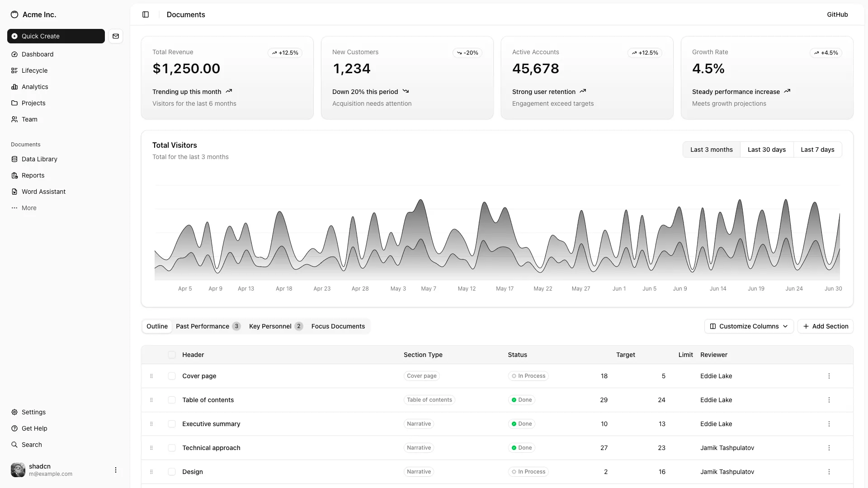Toggle the sidebar collapse icon

[146, 14]
